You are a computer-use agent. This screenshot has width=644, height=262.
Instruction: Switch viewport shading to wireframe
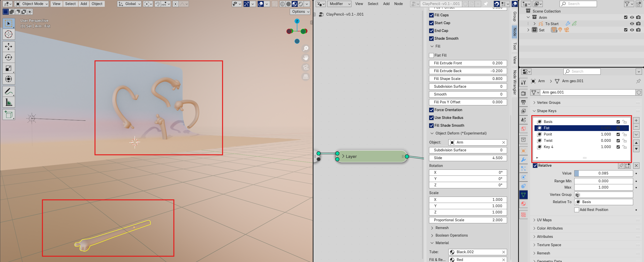click(x=282, y=4)
